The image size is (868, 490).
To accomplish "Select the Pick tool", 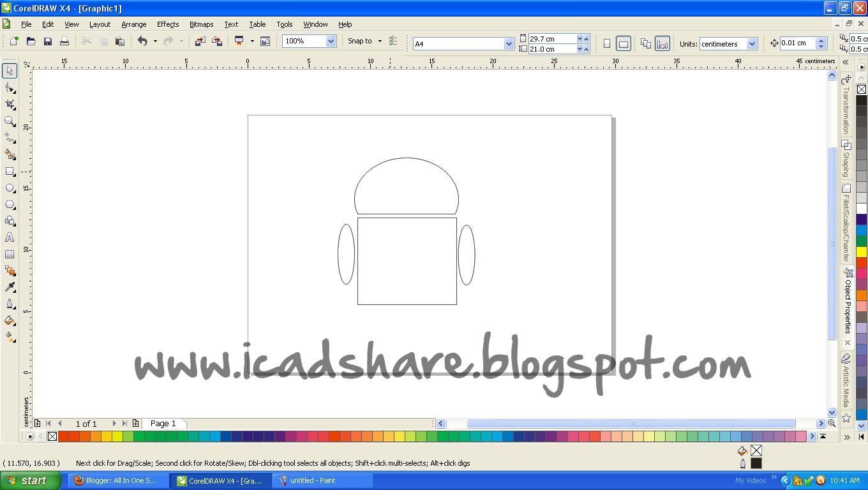I will click(x=9, y=71).
